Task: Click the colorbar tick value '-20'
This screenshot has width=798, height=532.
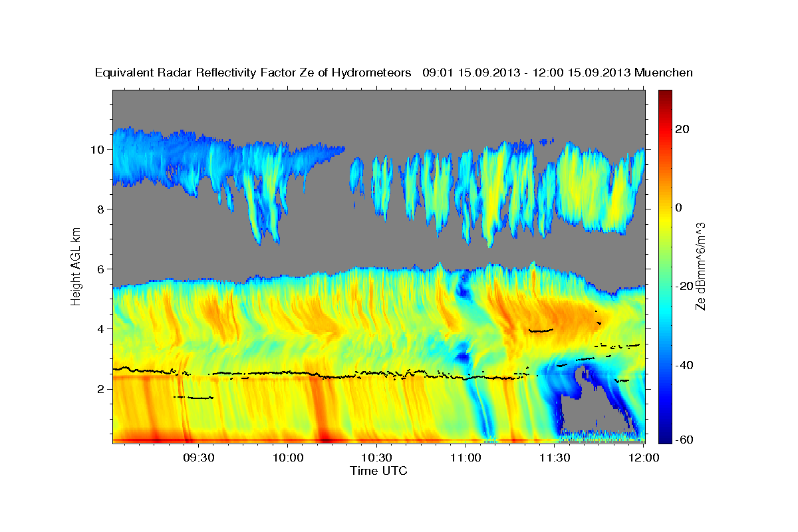Action: tap(686, 286)
